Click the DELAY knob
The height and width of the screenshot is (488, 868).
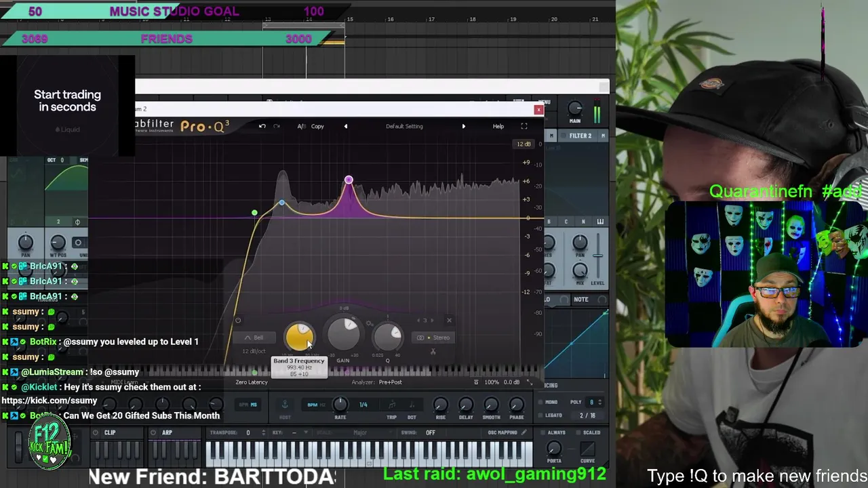coord(466,405)
